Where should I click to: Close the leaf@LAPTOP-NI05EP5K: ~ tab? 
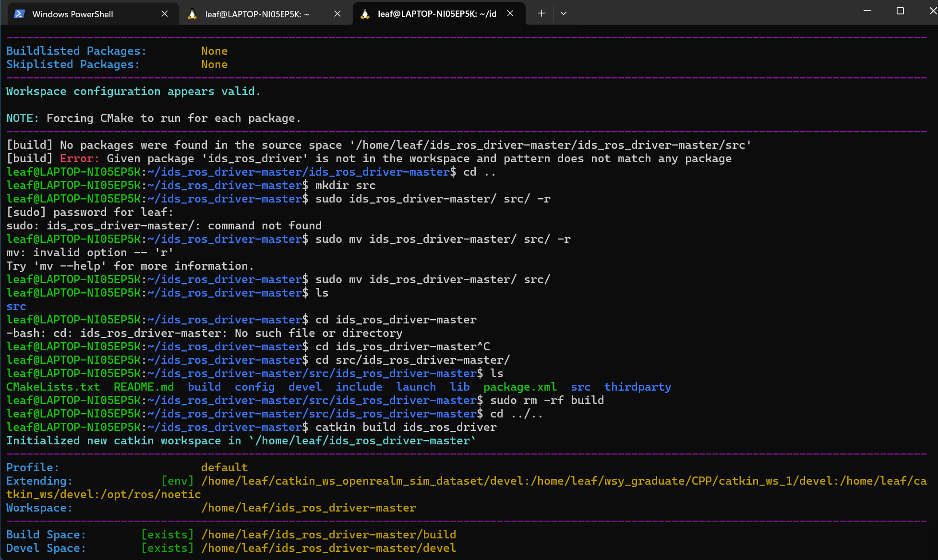(x=337, y=14)
